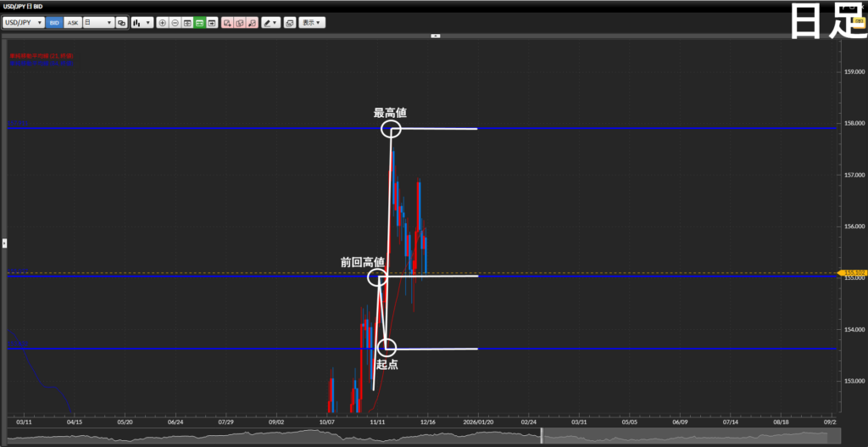The width and height of the screenshot is (868, 447).
Task: Click the zoom out magnifier icon
Action: [175, 22]
